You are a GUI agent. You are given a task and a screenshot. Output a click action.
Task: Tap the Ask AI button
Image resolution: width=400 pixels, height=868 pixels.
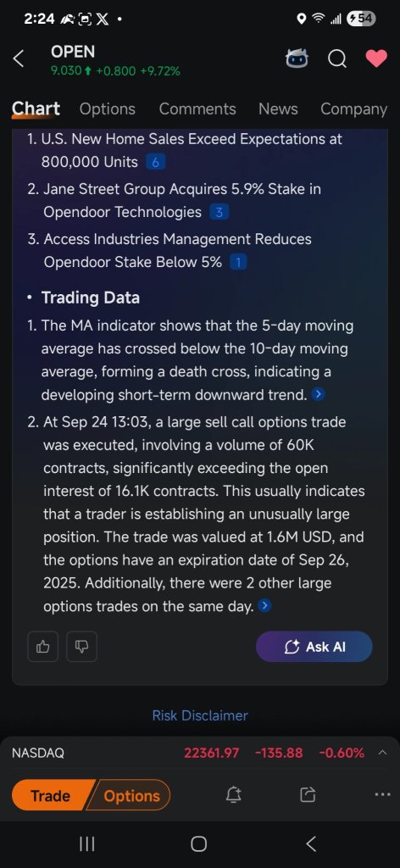coord(314,646)
